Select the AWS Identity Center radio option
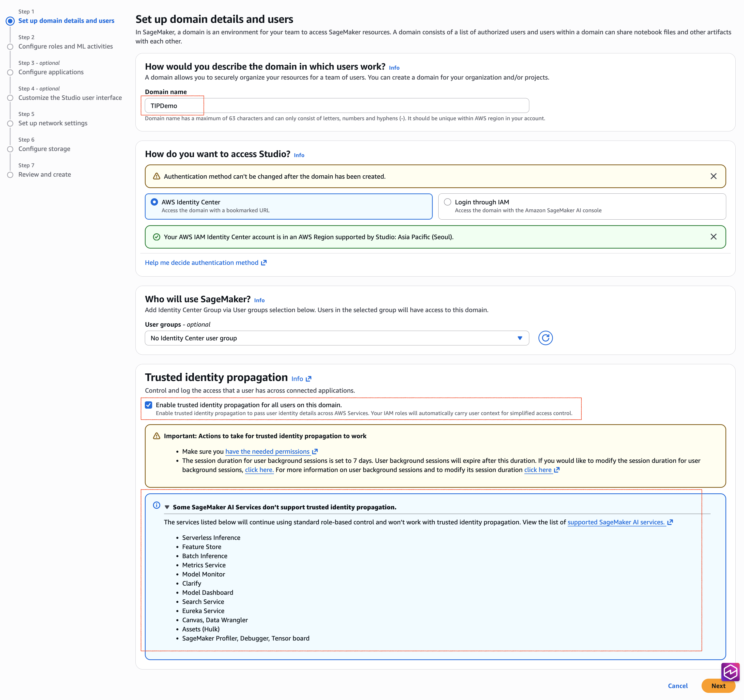Viewport: 744px width, 700px height. coord(154,202)
